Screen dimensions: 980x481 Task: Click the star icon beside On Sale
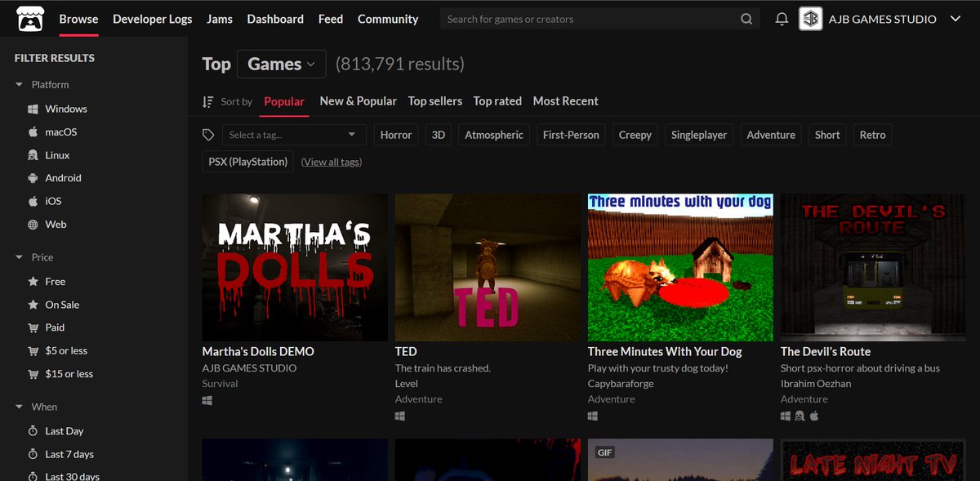pyautogui.click(x=33, y=305)
